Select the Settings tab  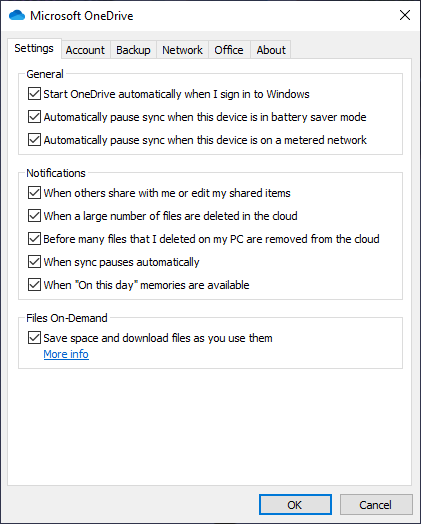point(34,48)
